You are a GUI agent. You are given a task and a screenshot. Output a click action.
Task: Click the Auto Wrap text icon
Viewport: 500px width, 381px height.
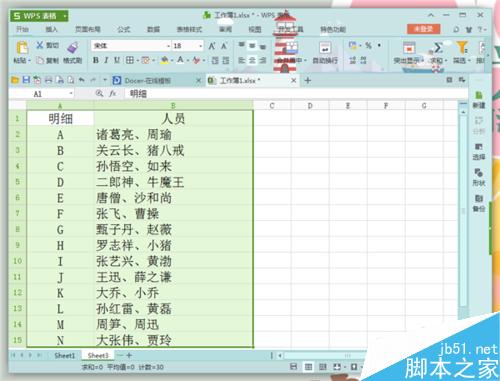click(325, 48)
